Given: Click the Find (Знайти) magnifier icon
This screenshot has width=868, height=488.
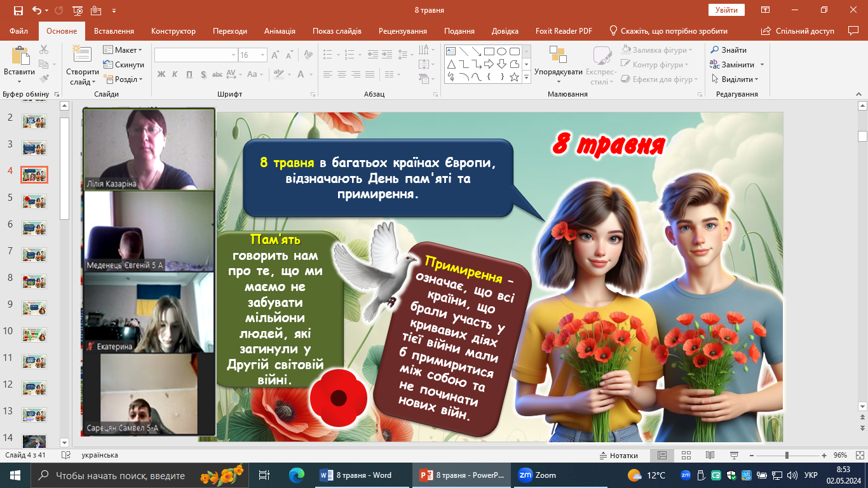Looking at the screenshot, I should (715, 50).
